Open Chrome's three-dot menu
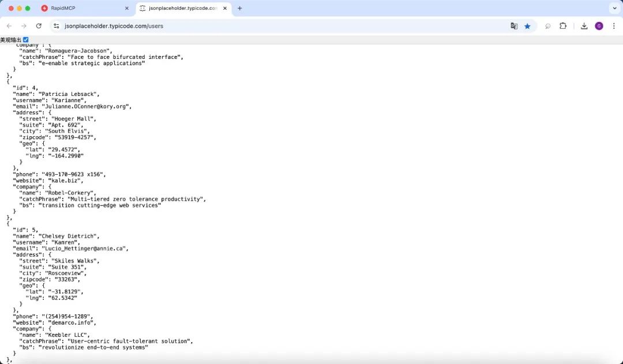The height and width of the screenshot is (364, 623). 615,26
